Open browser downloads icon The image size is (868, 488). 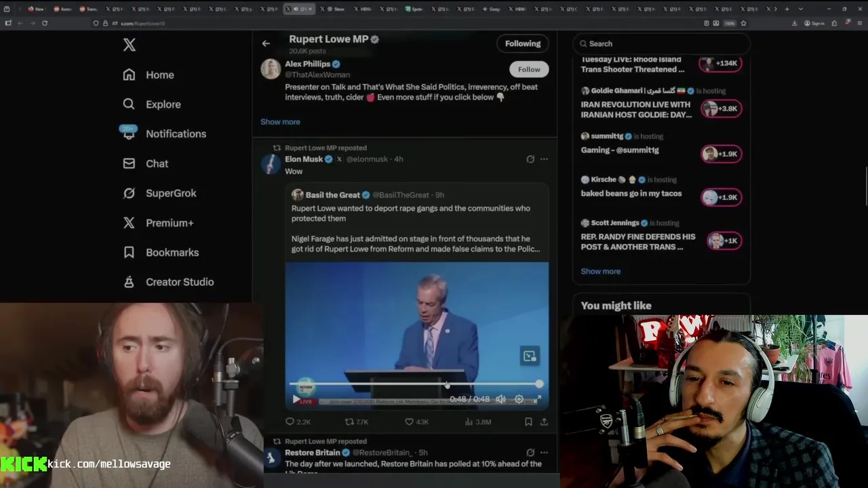click(794, 23)
